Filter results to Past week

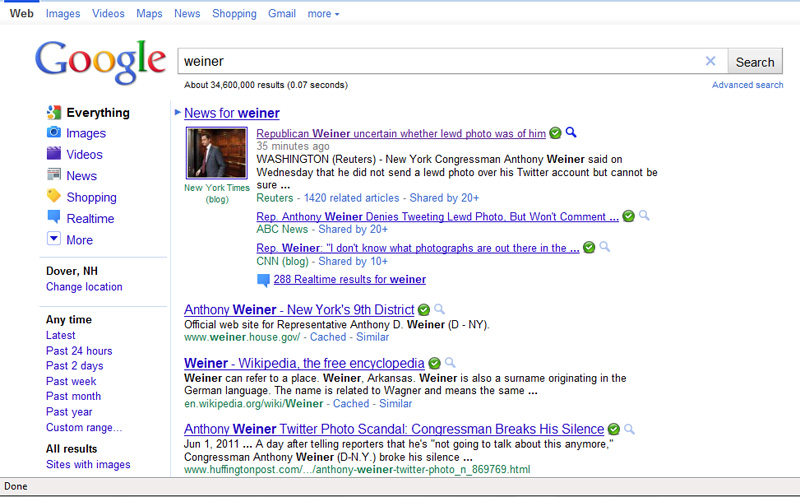(71, 381)
